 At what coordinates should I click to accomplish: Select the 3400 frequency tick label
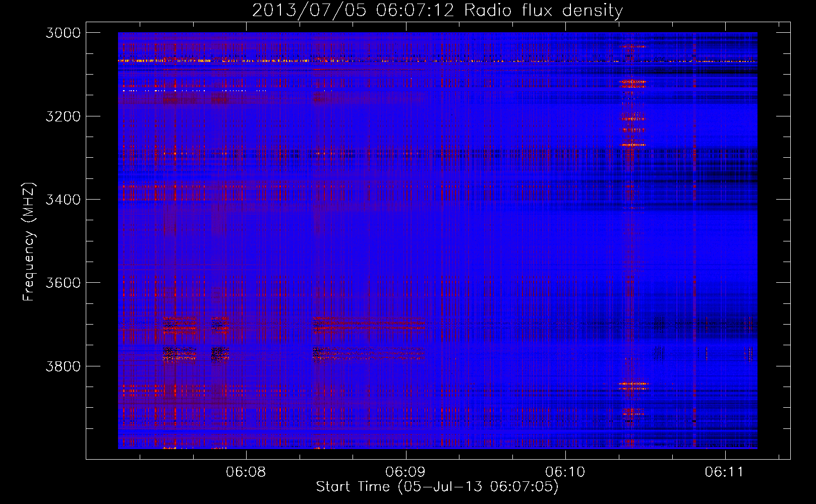pyautogui.click(x=63, y=200)
